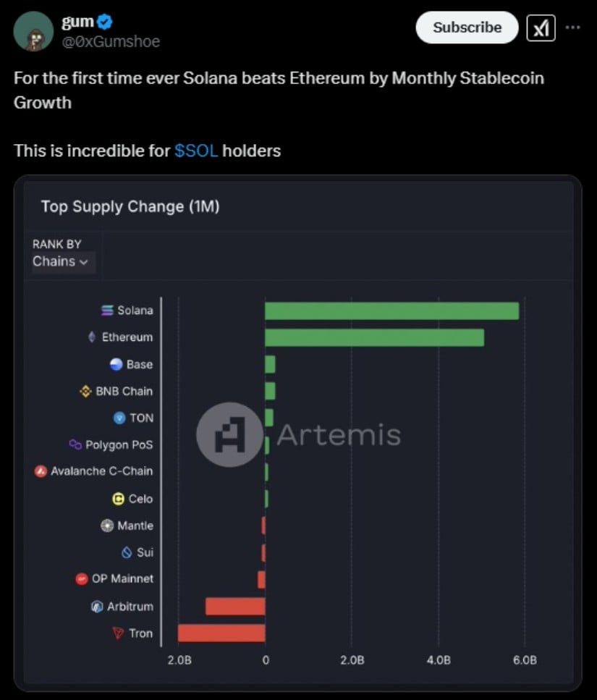Click the red Arbitrum supply bar
The image size is (597, 700).
point(235,607)
